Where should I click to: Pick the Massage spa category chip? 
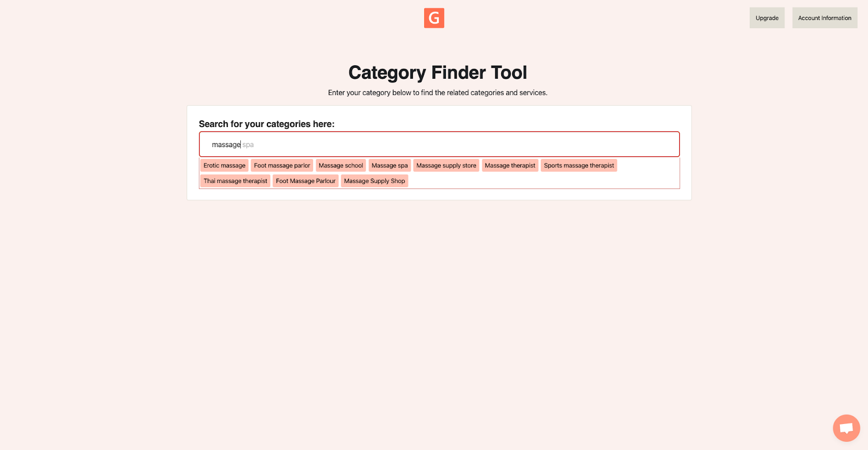point(389,165)
